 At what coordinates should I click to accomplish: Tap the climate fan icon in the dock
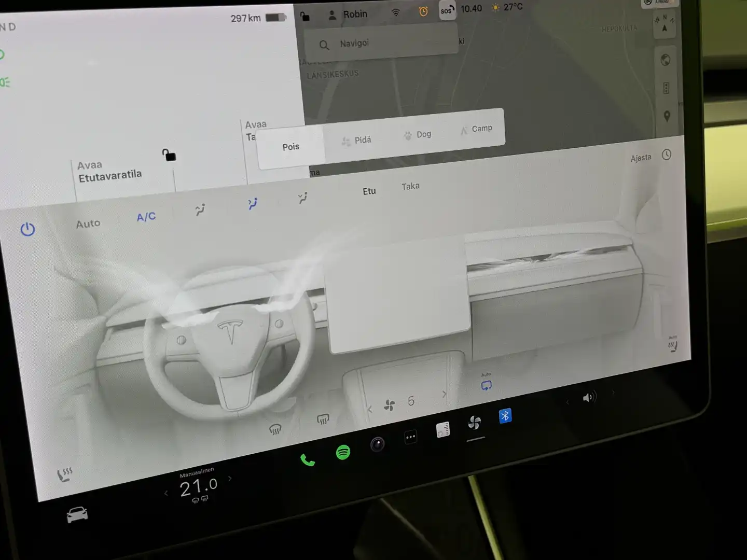coord(474,423)
